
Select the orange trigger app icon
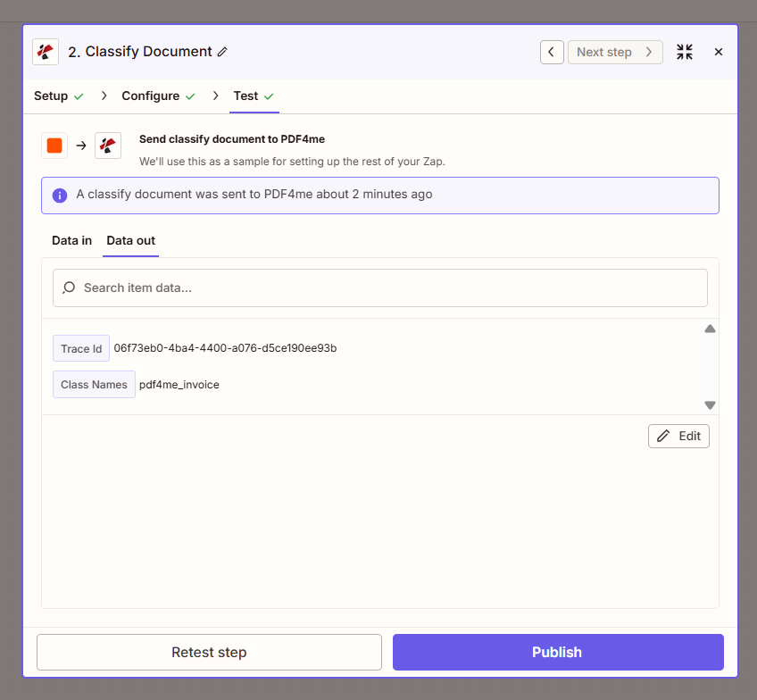(54, 145)
